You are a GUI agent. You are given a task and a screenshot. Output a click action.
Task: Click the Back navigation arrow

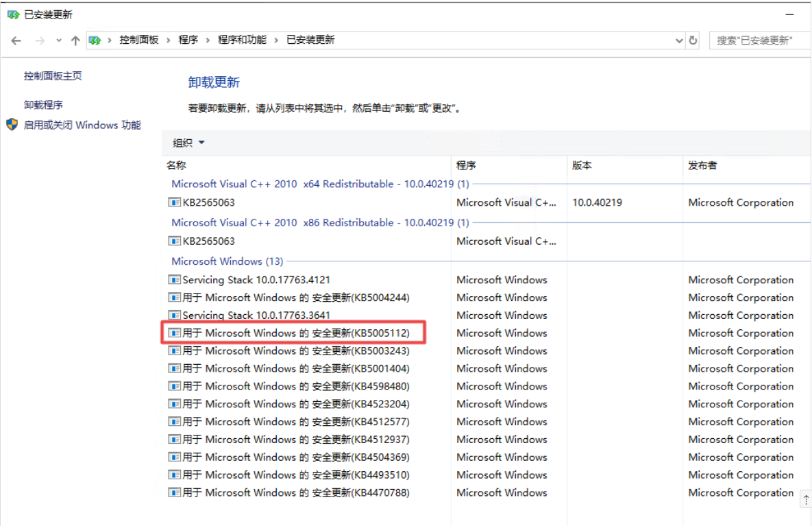coord(16,40)
